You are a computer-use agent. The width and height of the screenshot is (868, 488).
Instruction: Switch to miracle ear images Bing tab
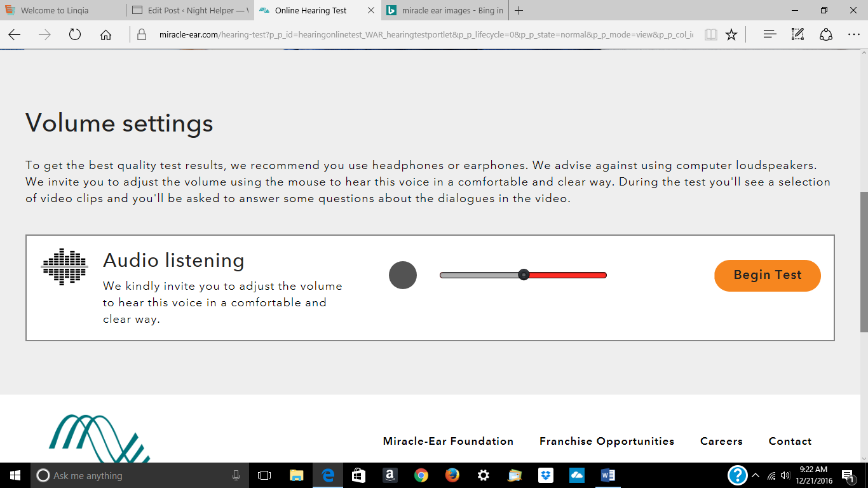[x=445, y=10]
